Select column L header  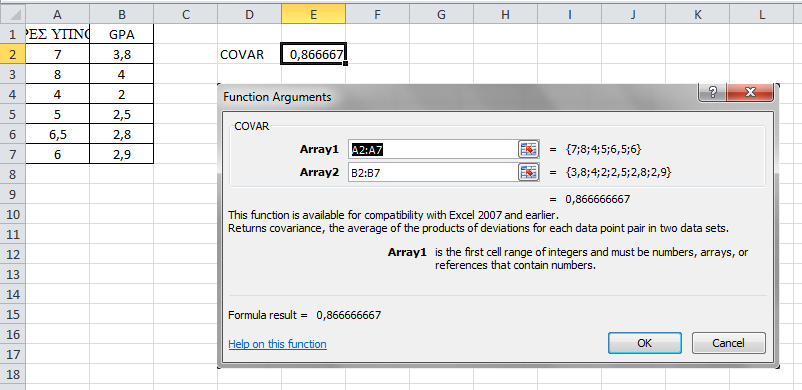pos(762,15)
